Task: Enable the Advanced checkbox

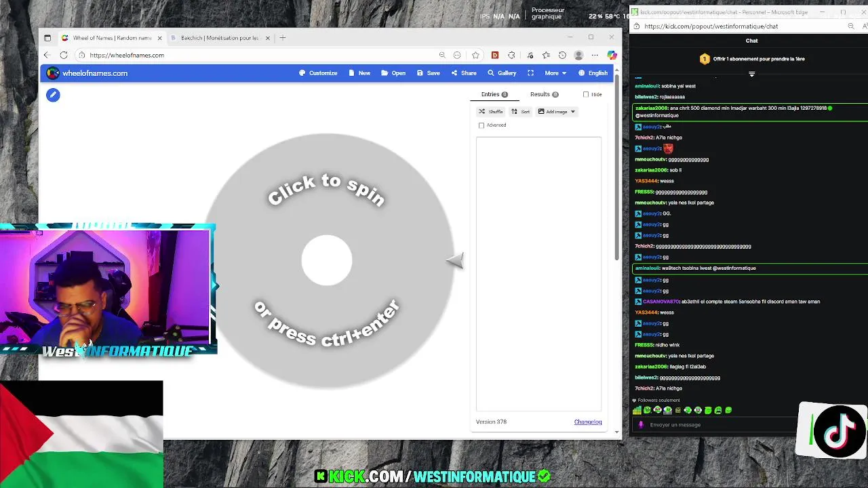Action: pos(481,125)
